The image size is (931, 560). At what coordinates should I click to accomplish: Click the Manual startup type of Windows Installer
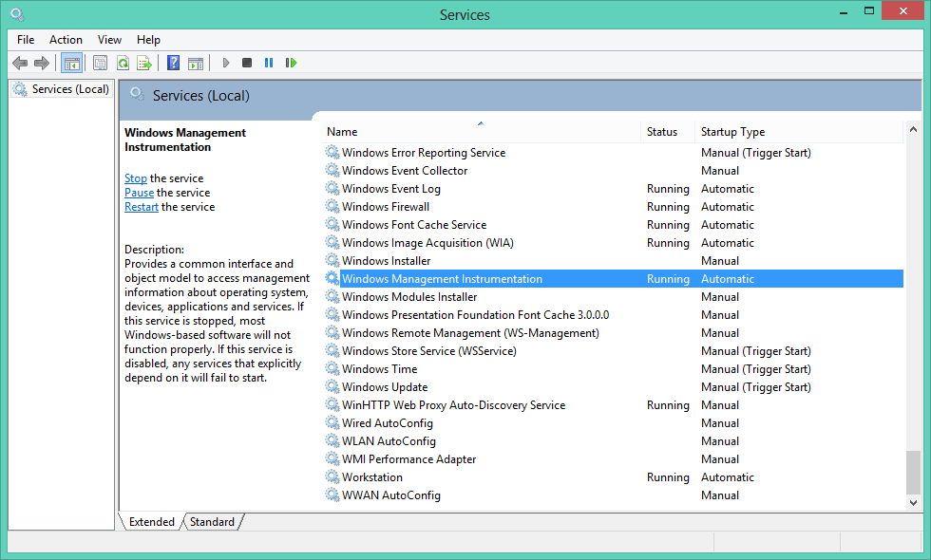(720, 260)
